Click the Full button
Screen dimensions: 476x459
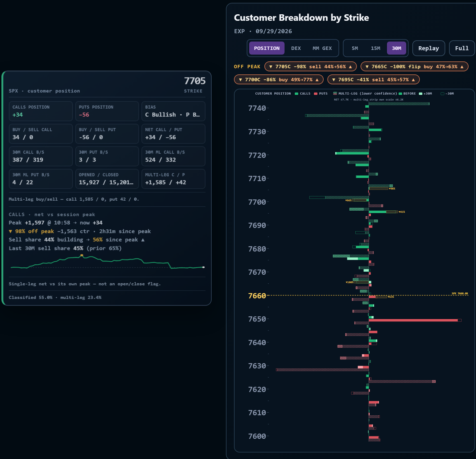pyautogui.click(x=461, y=48)
